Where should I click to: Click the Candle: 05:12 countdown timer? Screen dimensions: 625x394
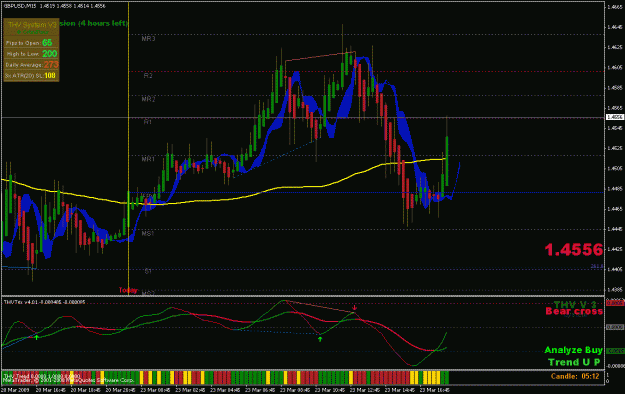575,376
